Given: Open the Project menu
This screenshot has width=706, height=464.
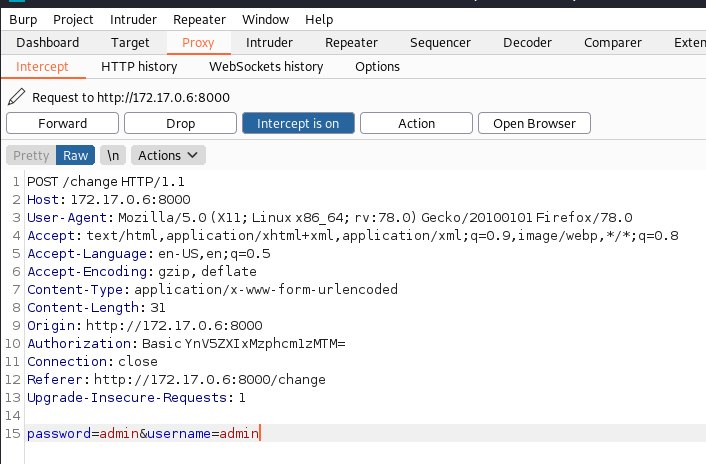Looking at the screenshot, I should pos(73,19).
